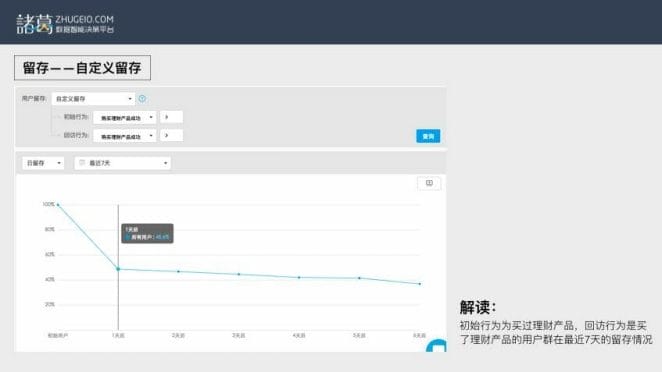Viewport: 662px width, 372px height.
Task: Click the chart view toggle icon above graph
Action: pyautogui.click(x=429, y=183)
